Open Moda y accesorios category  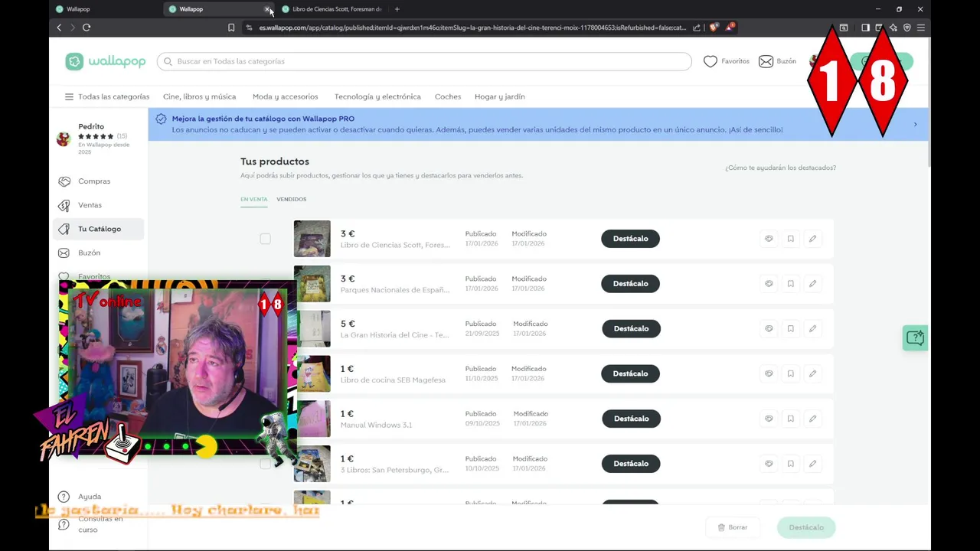point(285,97)
